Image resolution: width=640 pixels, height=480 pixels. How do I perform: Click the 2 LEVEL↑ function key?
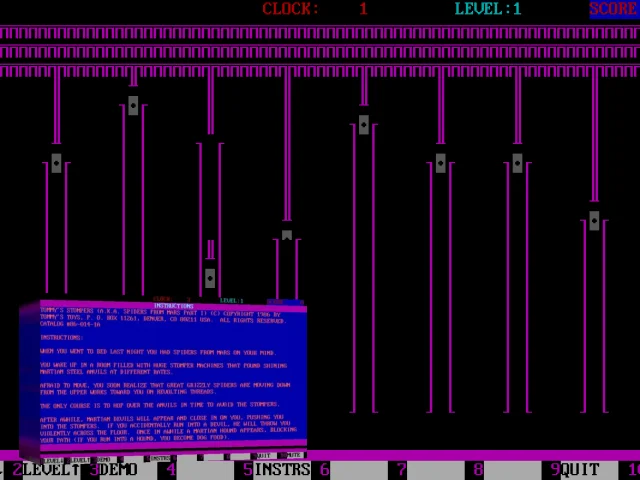46,469
